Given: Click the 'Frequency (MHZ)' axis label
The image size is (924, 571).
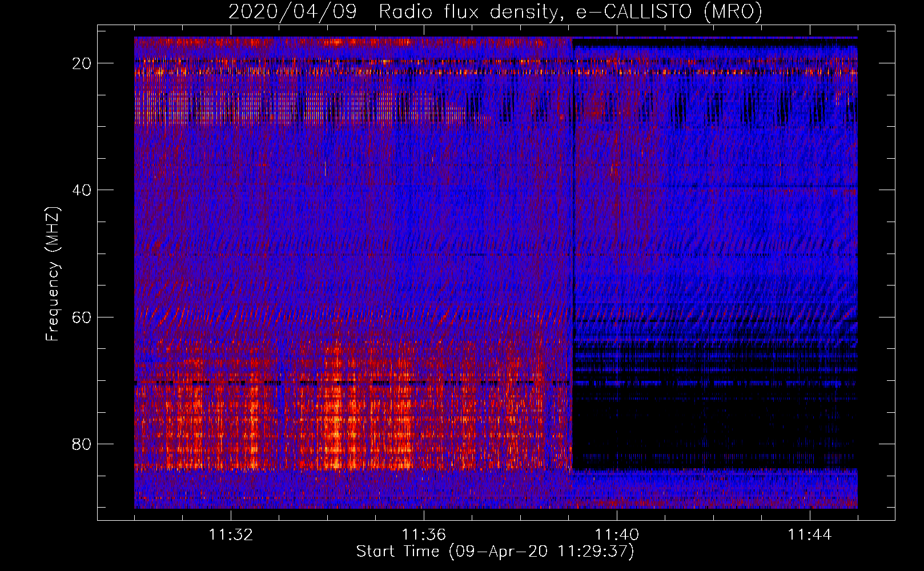Looking at the screenshot, I should 53,274.
